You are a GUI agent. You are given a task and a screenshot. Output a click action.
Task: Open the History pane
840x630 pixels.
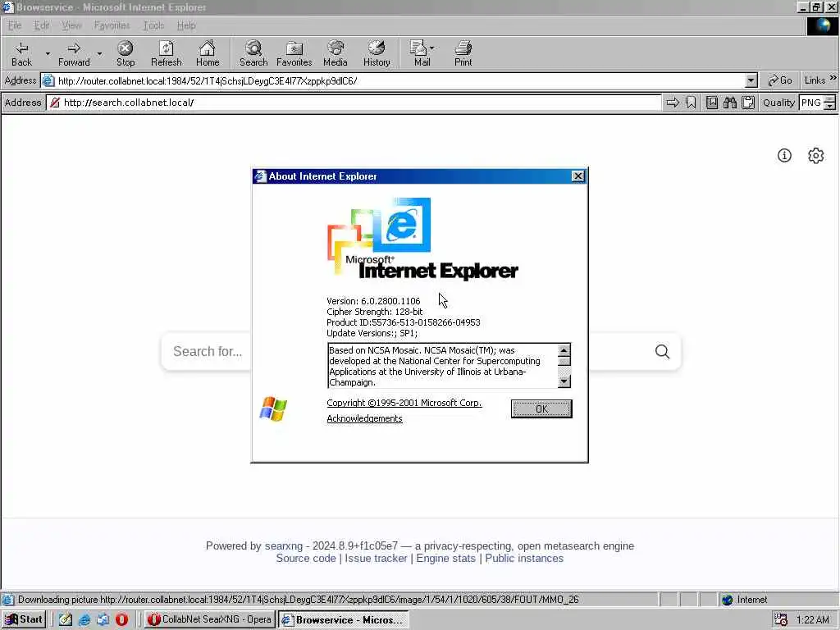pyautogui.click(x=377, y=54)
